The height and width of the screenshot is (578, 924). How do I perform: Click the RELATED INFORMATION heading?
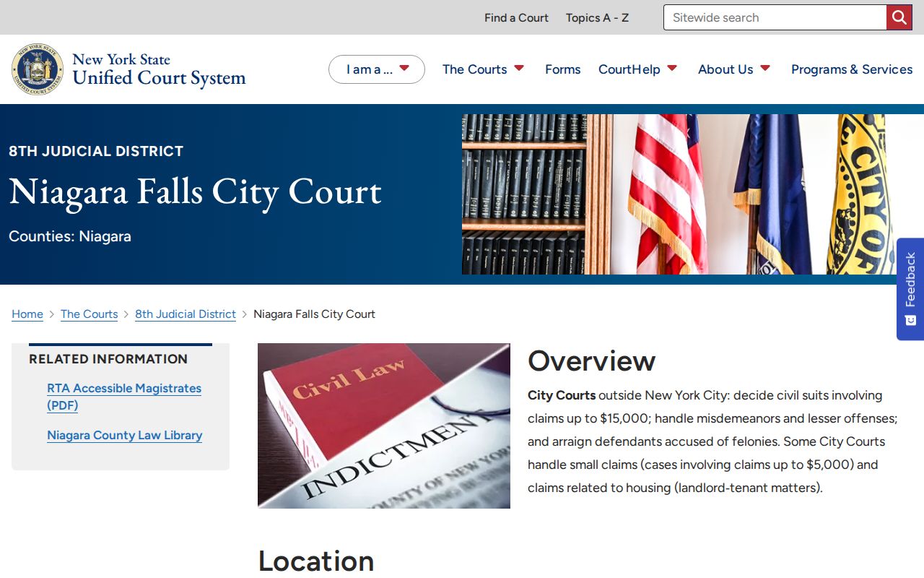[x=108, y=359]
